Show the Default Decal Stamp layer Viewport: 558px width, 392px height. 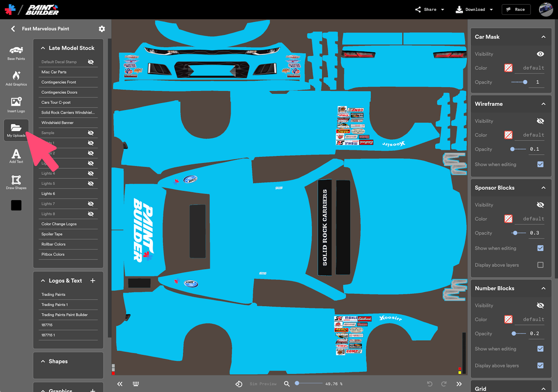[x=91, y=62]
